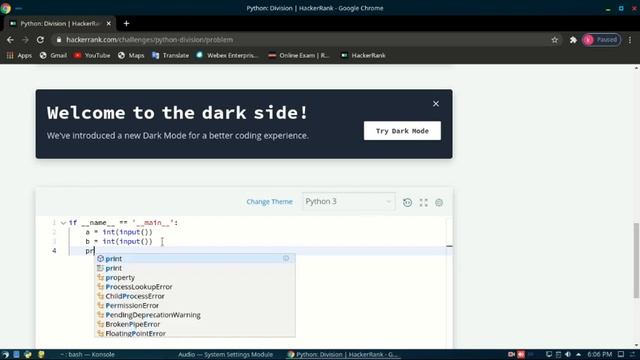Close the Python: Division tab
Image resolution: width=640 pixels, height=360 pixels.
(x=109, y=24)
